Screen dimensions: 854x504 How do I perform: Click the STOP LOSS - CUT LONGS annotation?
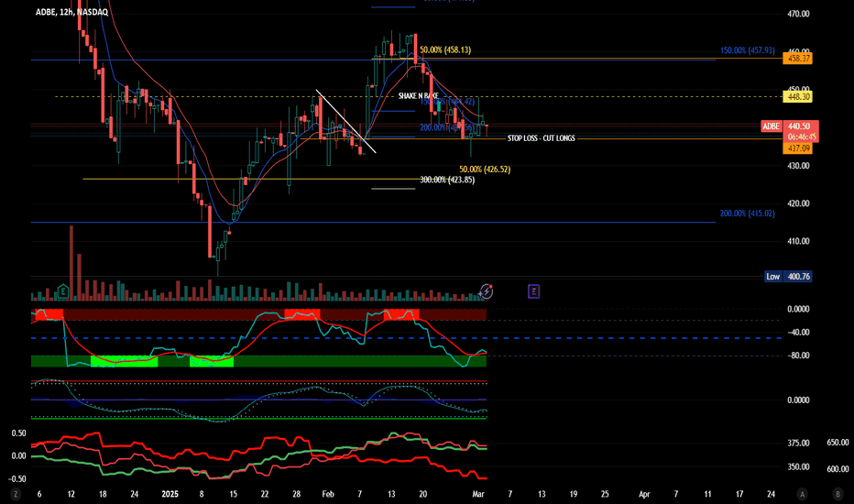[541, 138]
